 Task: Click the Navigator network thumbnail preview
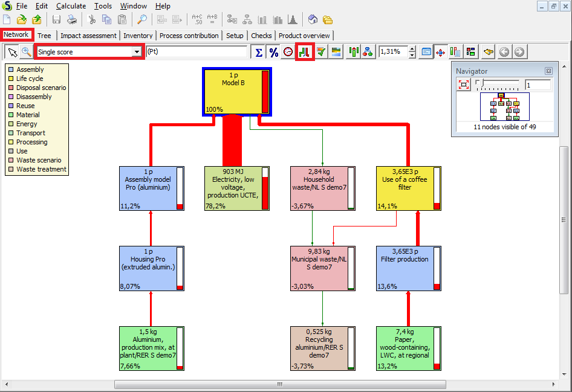pyautogui.click(x=504, y=106)
